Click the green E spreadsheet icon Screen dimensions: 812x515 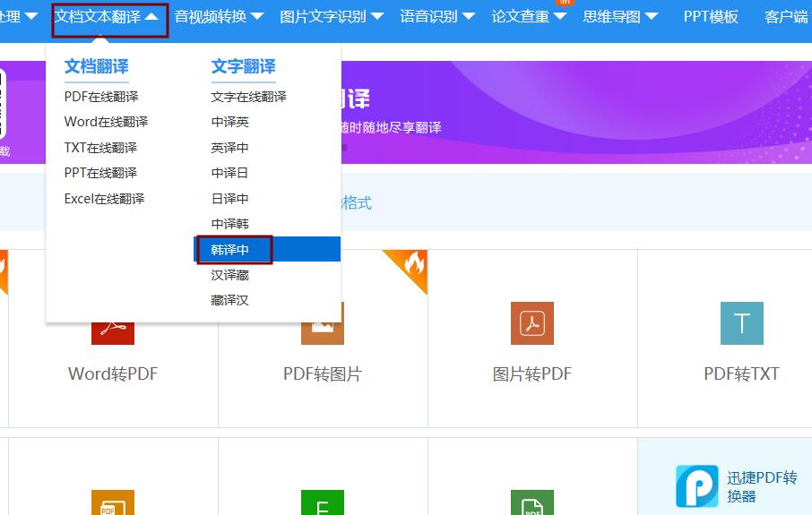[322, 502]
